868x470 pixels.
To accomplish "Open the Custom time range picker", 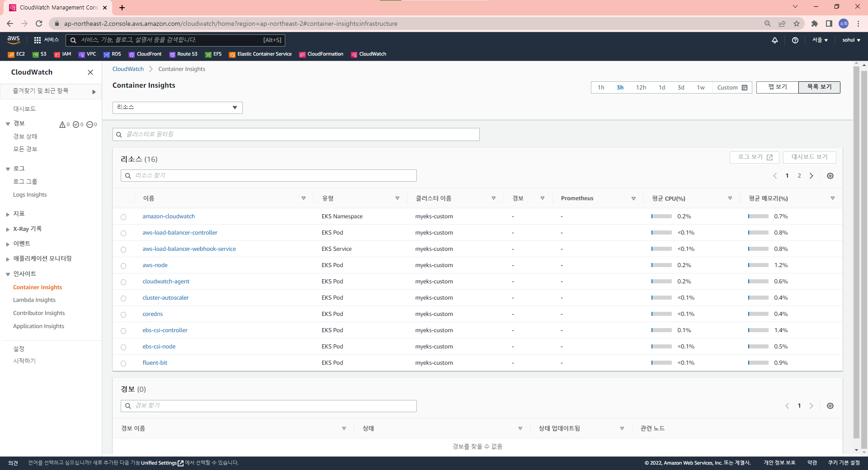I will pos(732,88).
